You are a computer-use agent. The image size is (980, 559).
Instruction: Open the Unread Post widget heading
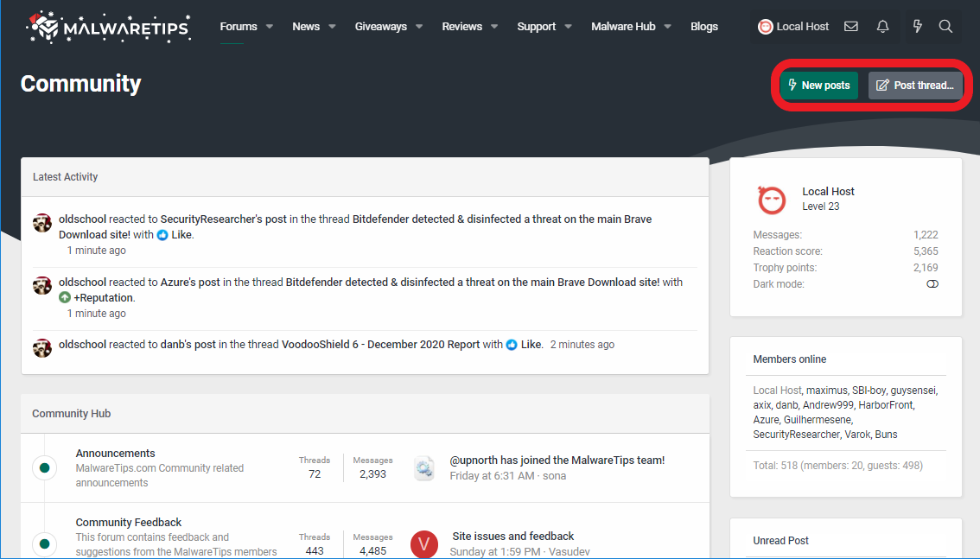(x=780, y=541)
